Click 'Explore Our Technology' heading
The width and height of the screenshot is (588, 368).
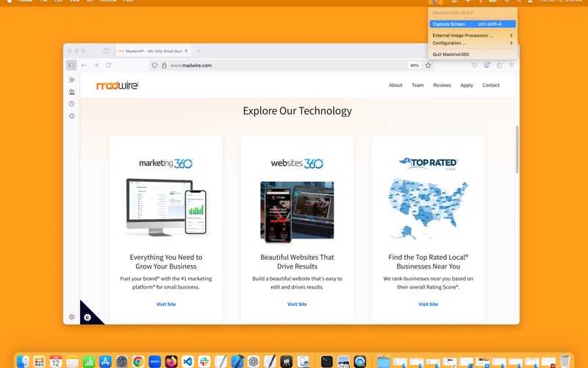click(298, 111)
